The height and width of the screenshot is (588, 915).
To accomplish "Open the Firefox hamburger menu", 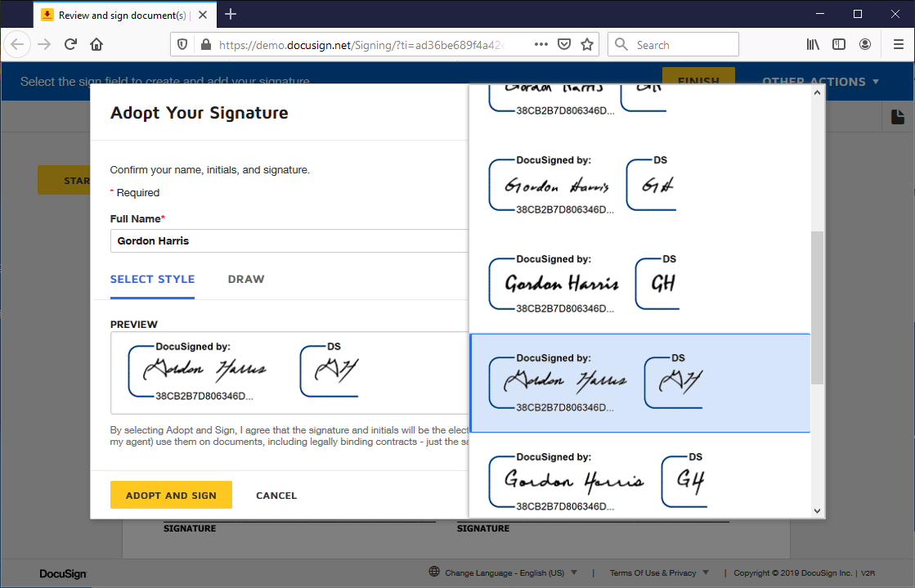I will (899, 44).
